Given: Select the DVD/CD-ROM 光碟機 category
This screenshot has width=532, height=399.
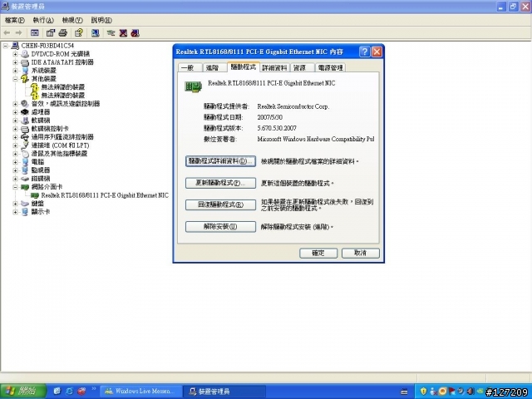Looking at the screenshot, I should (61, 54).
